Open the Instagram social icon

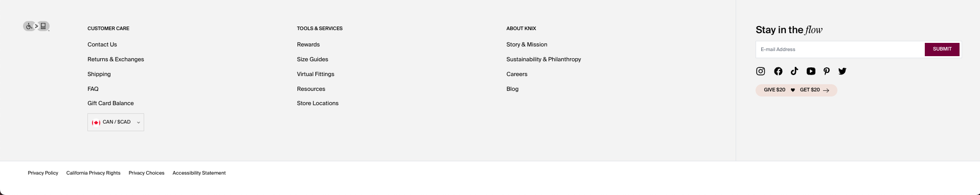pos(761,71)
